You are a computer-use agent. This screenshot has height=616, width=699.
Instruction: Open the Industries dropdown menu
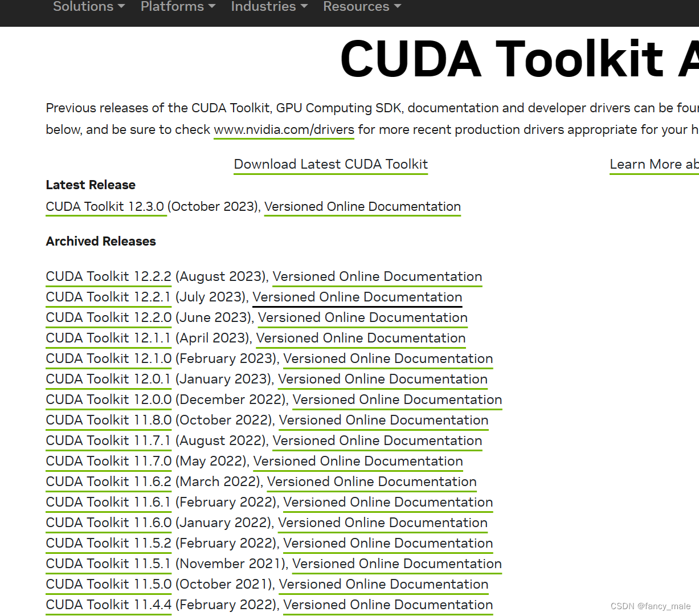point(269,7)
